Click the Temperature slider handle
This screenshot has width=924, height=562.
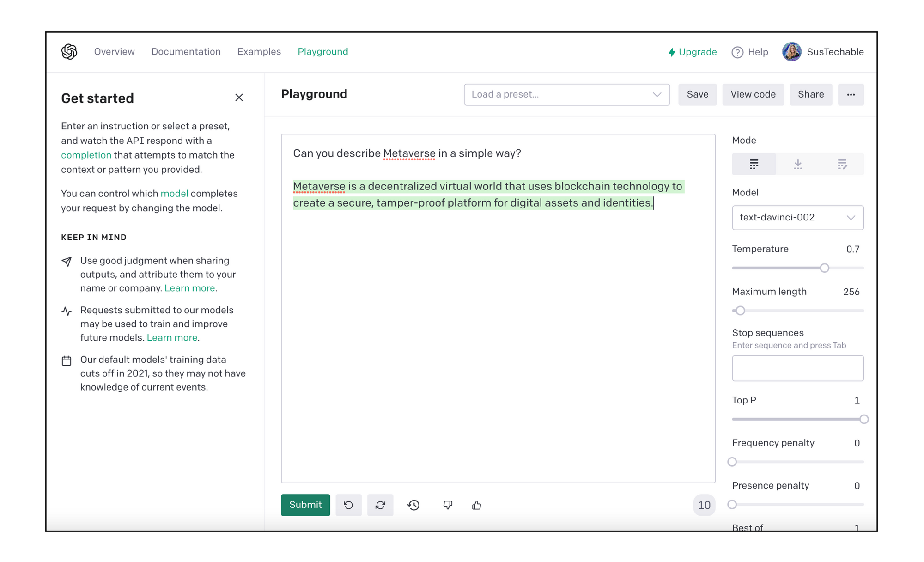click(x=824, y=268)
